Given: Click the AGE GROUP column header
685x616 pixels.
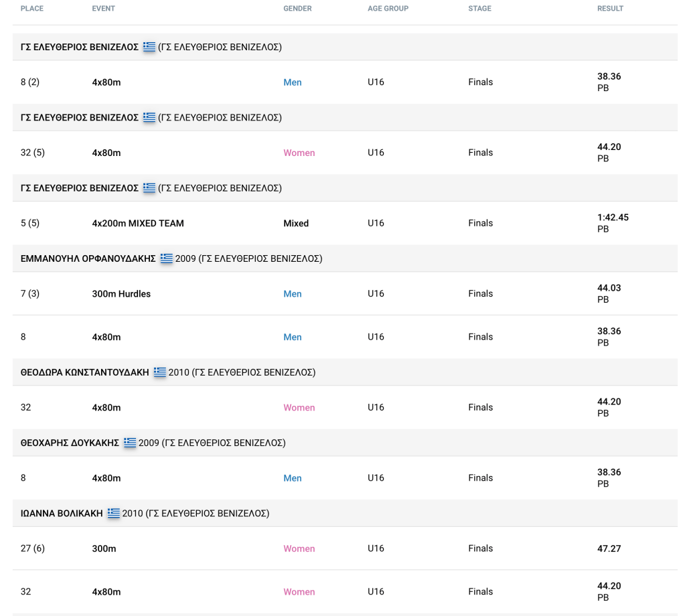Looking at the screenshot, I should [x=388, y=9].
